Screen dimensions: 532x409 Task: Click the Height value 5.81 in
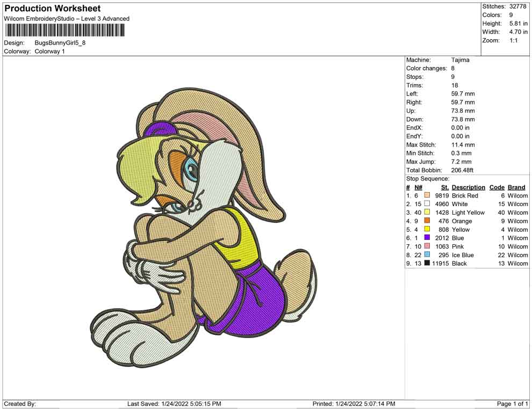pos(518,24)
